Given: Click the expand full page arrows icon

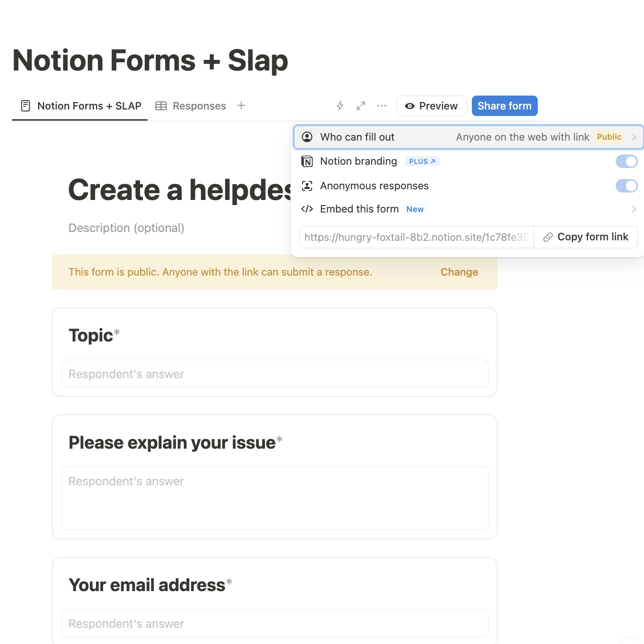Looking at the screenshot, I should [361, 106].
